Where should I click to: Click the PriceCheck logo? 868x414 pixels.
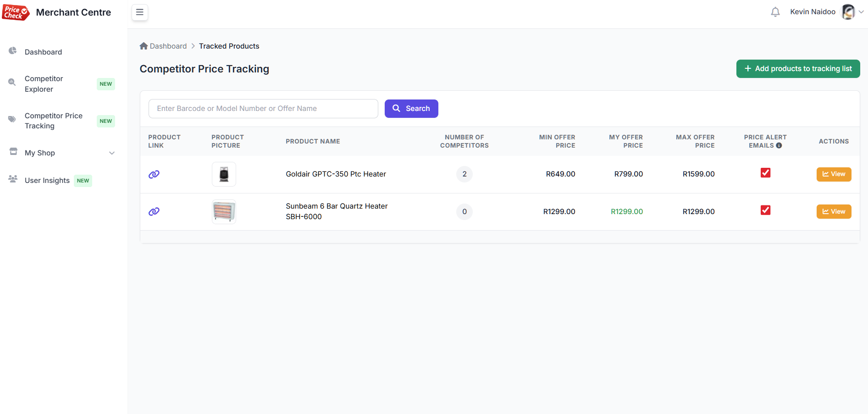[16, 12]
